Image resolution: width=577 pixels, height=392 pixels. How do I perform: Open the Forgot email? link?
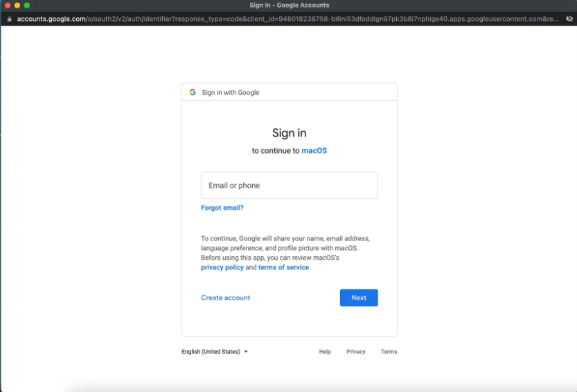coord(222,208)
